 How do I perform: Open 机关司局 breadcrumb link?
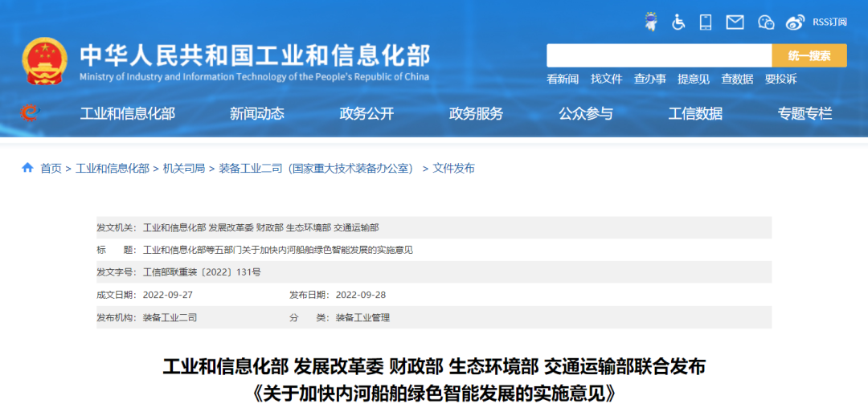184,169
